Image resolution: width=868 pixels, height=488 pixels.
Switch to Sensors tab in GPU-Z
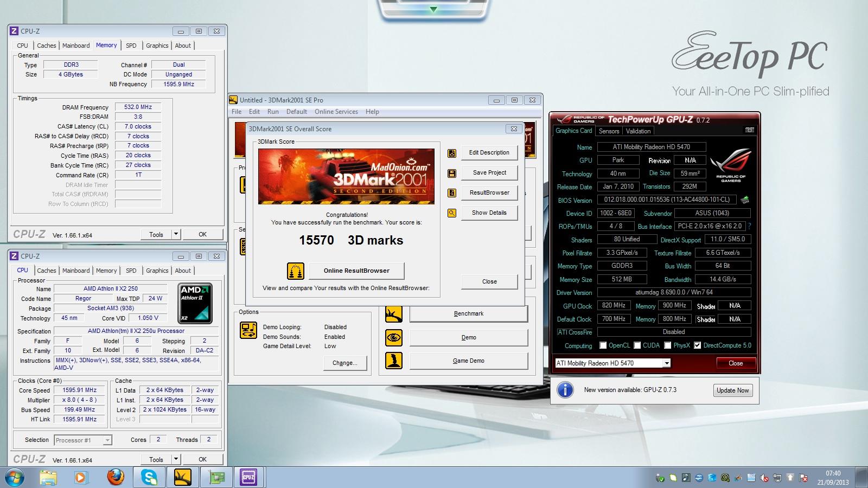609,131
